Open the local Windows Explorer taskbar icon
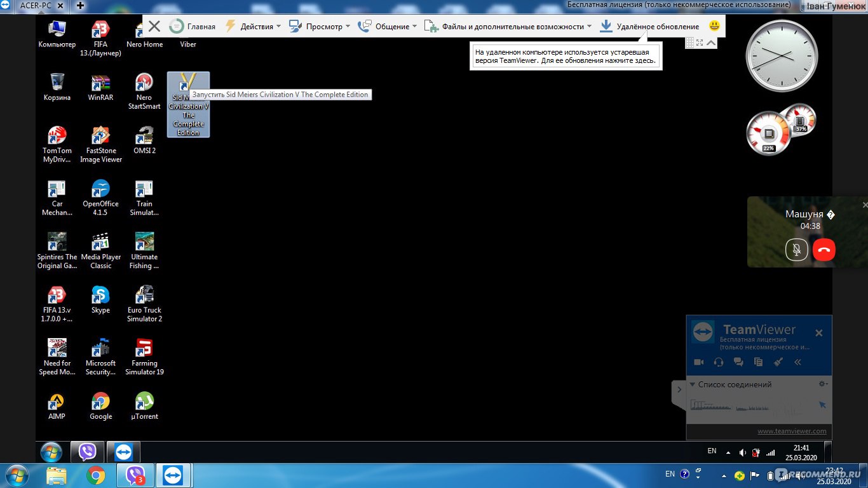This screenshot has height=488, width=868. [x=57, y=475]
